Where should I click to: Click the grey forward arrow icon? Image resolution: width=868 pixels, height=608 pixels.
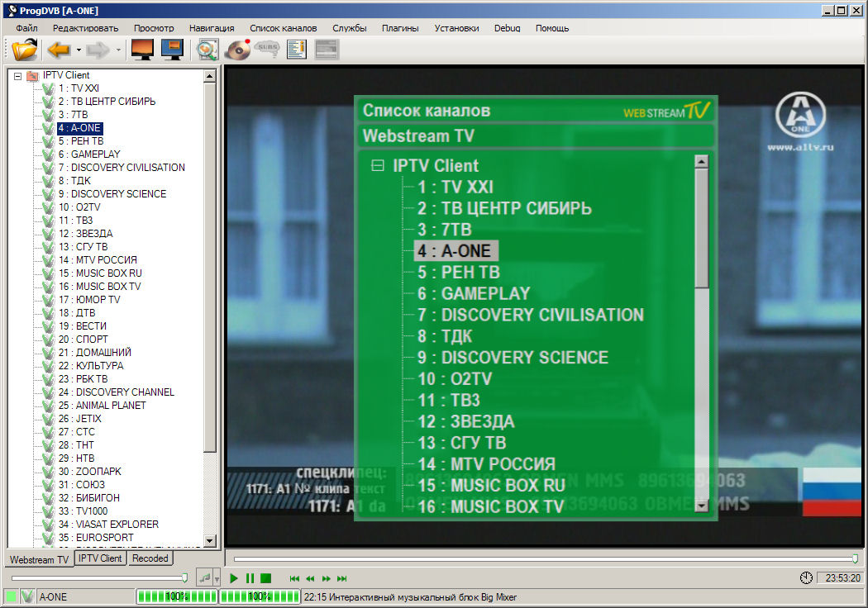[x=98, y=50]
